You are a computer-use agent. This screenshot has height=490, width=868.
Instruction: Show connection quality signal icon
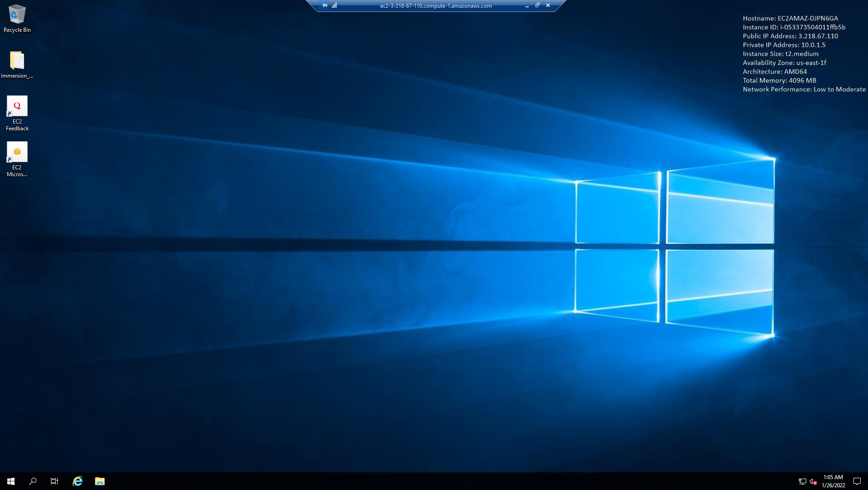point(334,5)
